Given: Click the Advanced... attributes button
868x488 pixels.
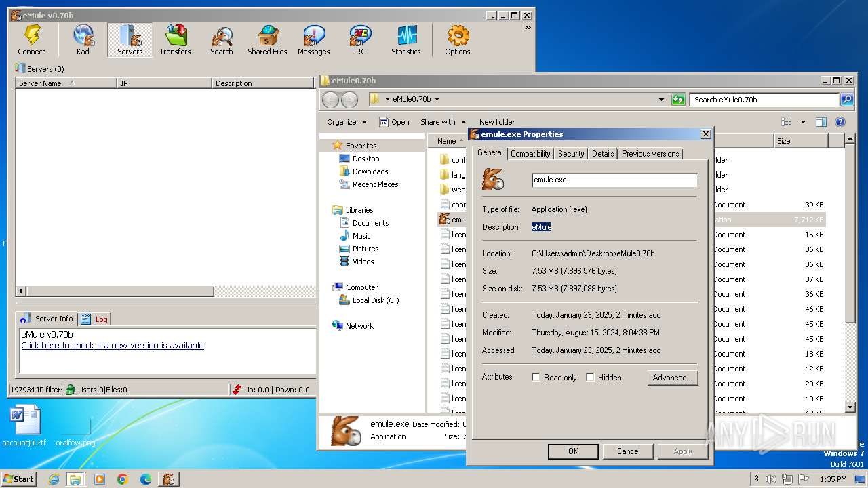Looking at the screenshot, I should tap(672, 378).
